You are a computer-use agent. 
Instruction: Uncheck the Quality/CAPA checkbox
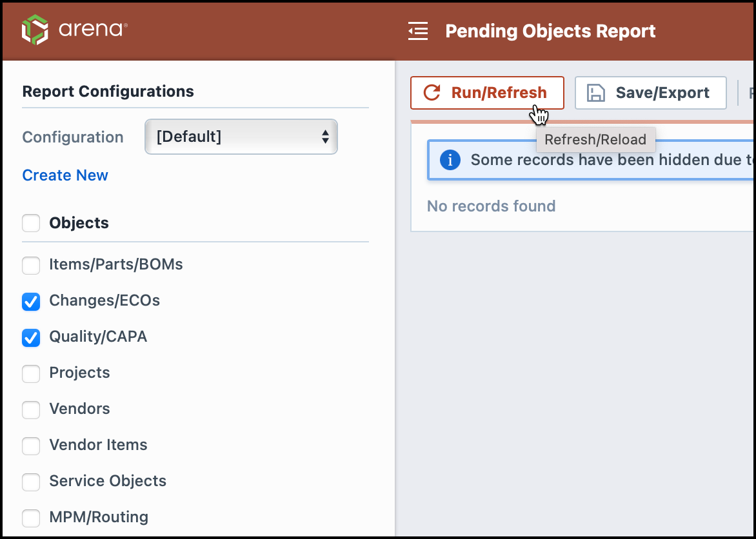(x=31, y=337)
